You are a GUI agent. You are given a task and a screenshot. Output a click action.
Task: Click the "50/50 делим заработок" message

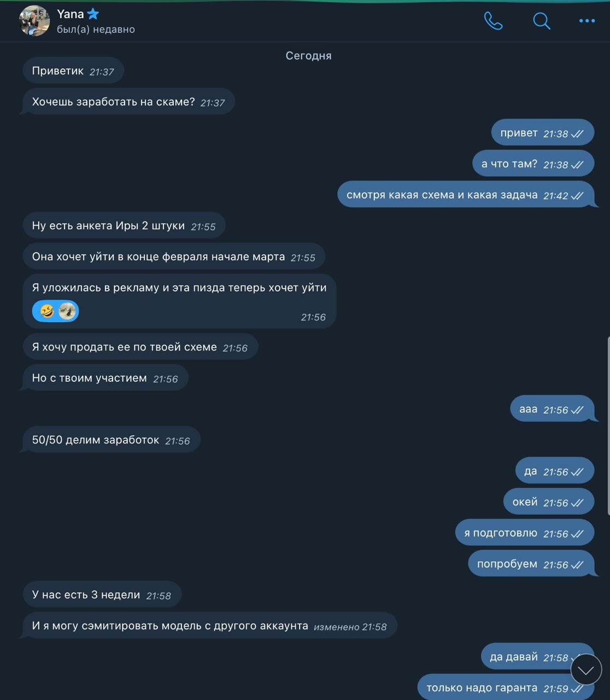[x=112, y=440]
